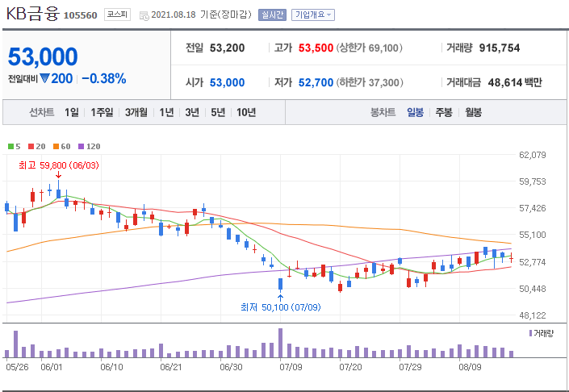Click the 코스피 market badge

(117, 15)
